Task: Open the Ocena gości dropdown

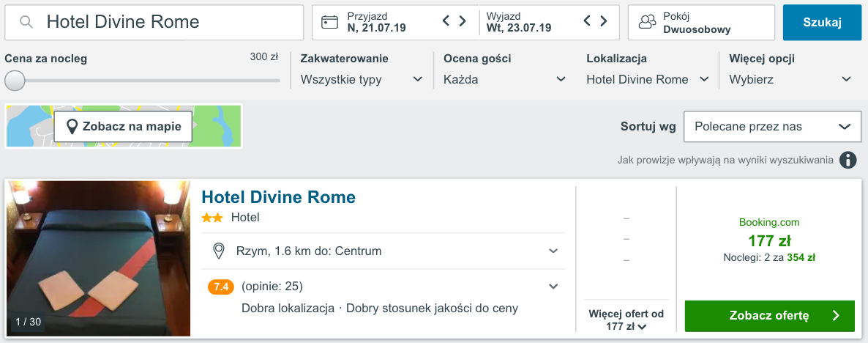Action: pos(505,79)
